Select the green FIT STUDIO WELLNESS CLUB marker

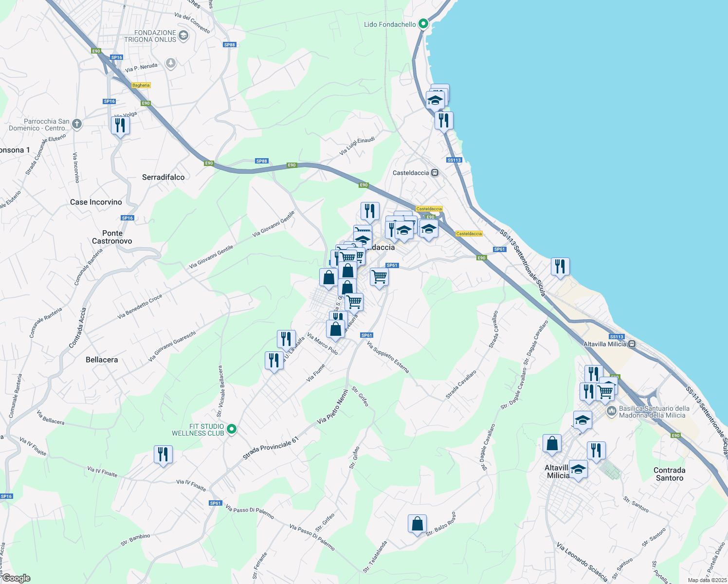click(x=231, y=429)
